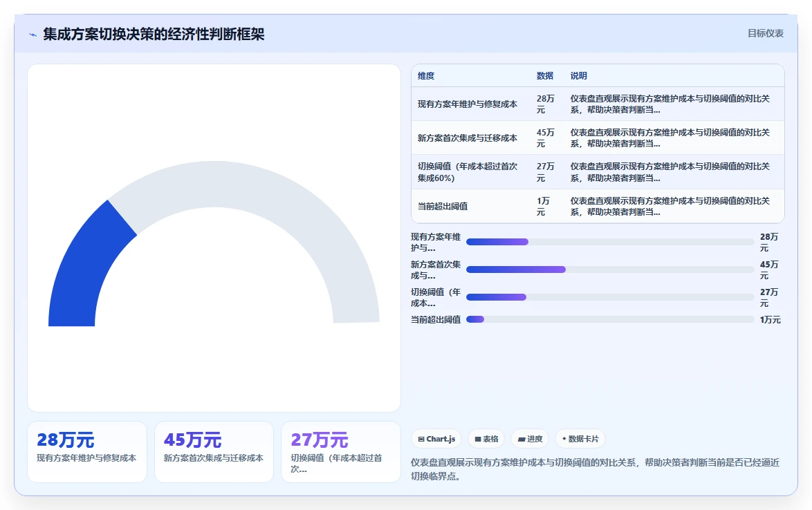This screenshot has width=812, height=510.
Task: Select the 进度 tag chip
Action: click(529, 439)
